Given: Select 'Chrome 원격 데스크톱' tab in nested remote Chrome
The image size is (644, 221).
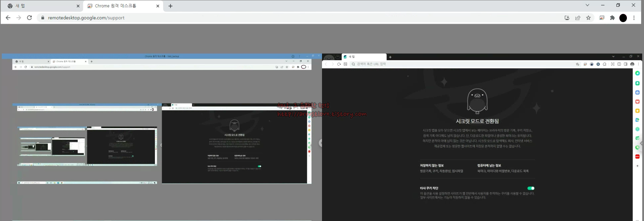Looking at the screenshot, I should [69, 61].
